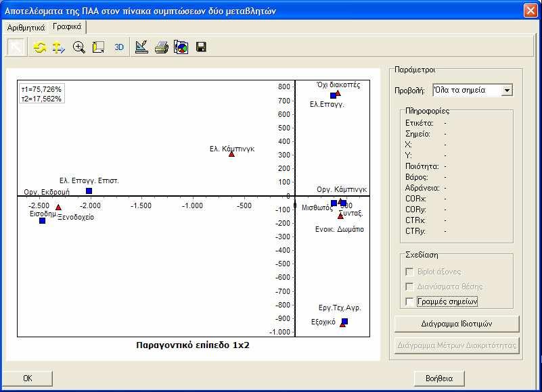Screen dimensions: 542x392
Task: Click the Ελ.Επαγγ. blue square point
Action: pyautogui.click(x=333, y=96)
